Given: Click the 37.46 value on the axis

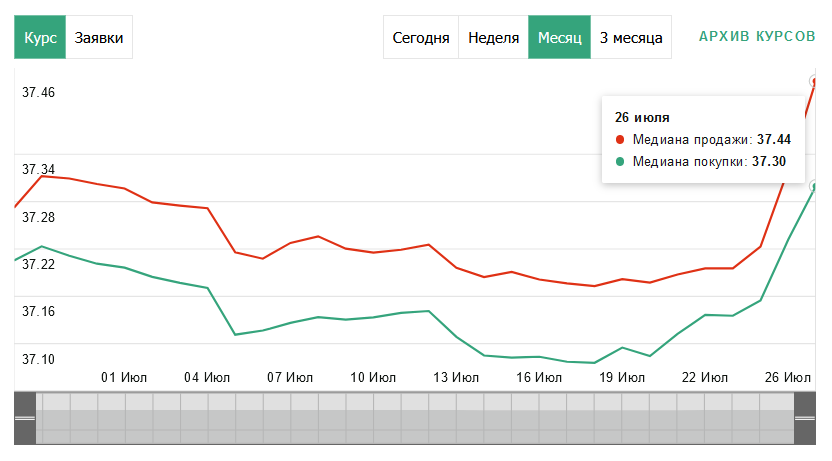Looking at the screenshot, I should [x=39, y=93].
